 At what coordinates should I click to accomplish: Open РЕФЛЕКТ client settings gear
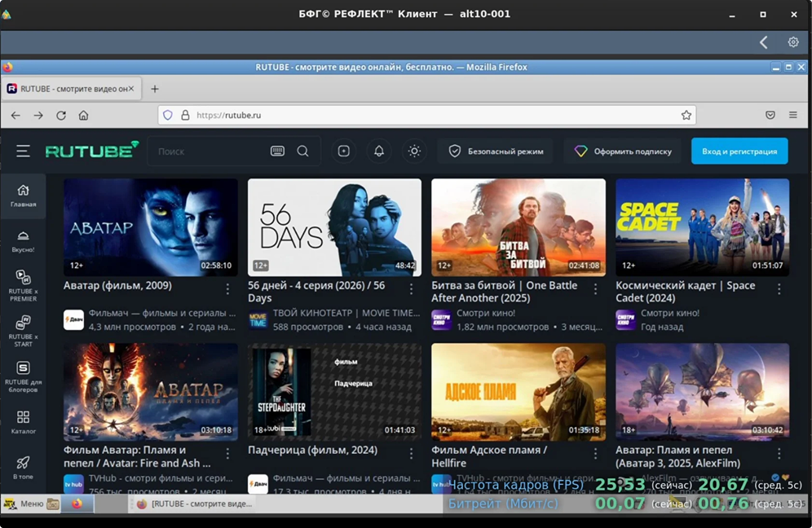[793, 42]
